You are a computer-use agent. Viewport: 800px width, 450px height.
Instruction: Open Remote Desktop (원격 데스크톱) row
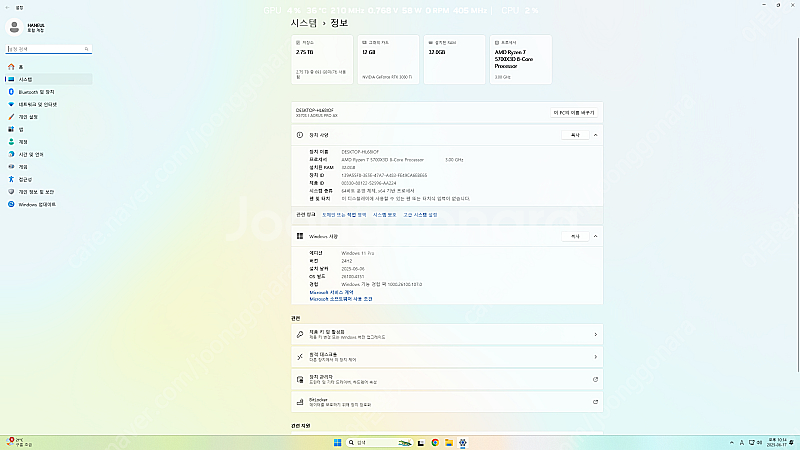click(x=447, y=357)
